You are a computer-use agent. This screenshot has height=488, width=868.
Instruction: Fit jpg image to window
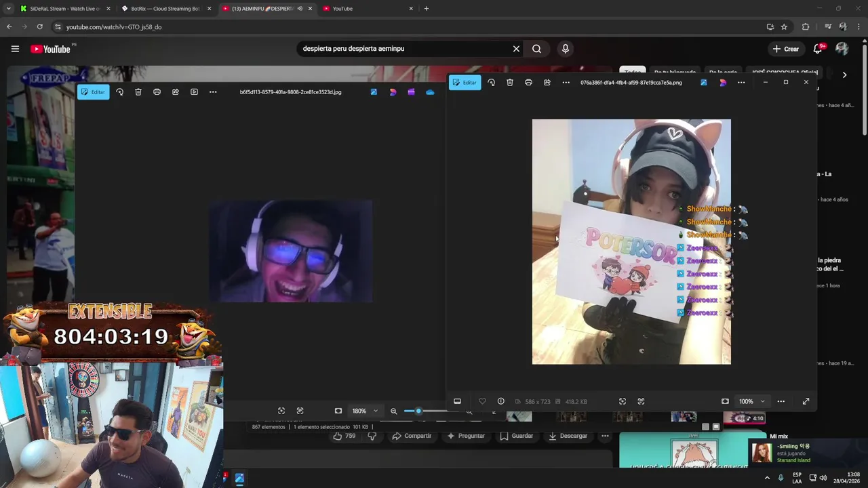[x=338, y=411]
